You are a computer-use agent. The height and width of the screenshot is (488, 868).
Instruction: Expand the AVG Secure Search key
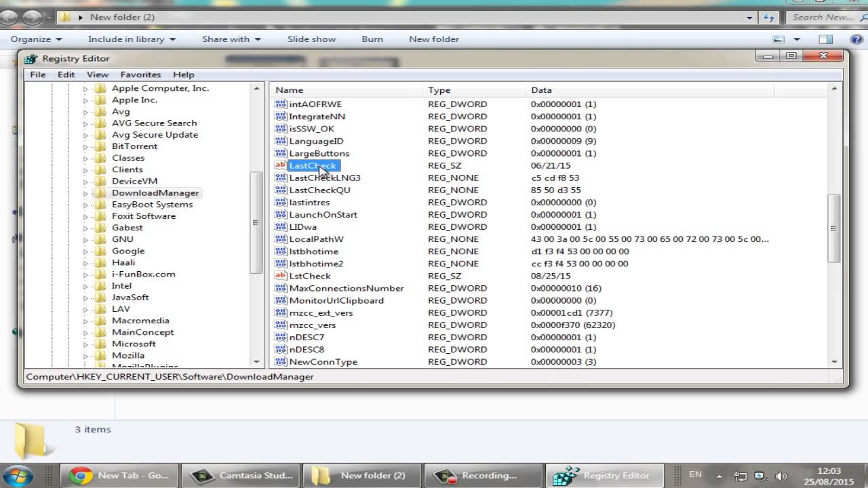85,123
